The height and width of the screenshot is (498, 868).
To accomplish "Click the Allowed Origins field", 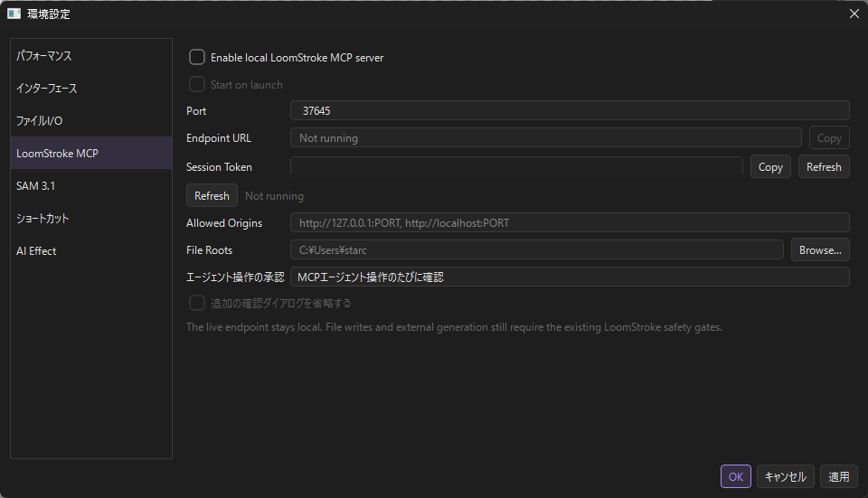I will tap(570, 222).
